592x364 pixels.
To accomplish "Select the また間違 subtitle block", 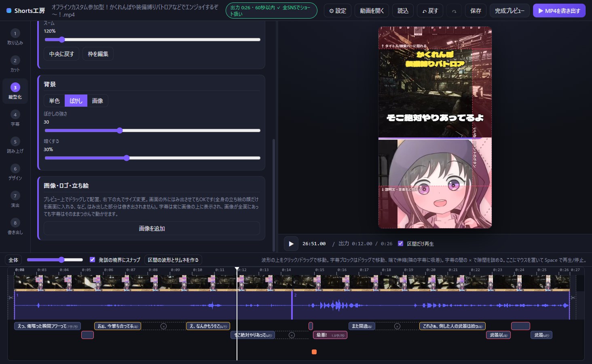I will point(362,326).
